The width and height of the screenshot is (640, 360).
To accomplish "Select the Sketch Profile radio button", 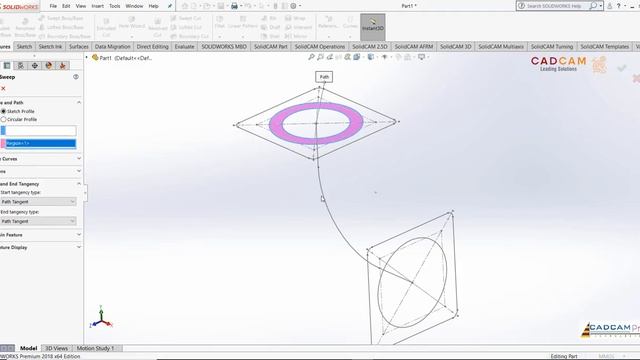I will [3, 111].
